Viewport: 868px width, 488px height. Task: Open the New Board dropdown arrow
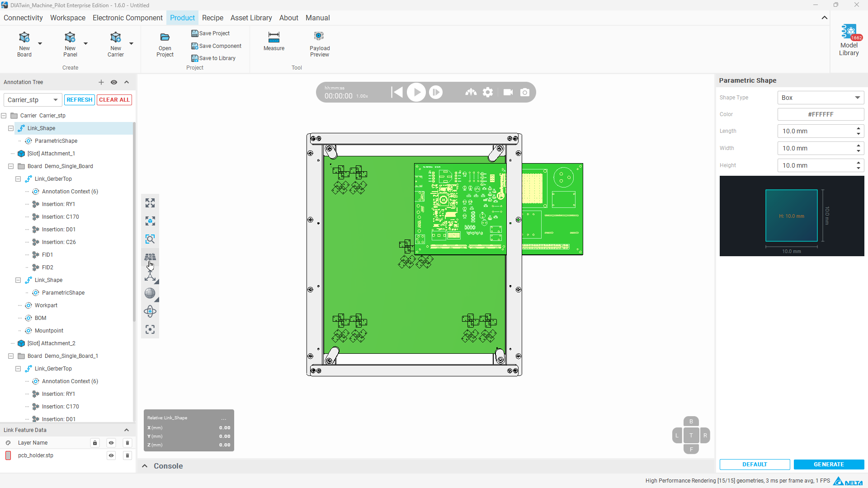[40, 43]
